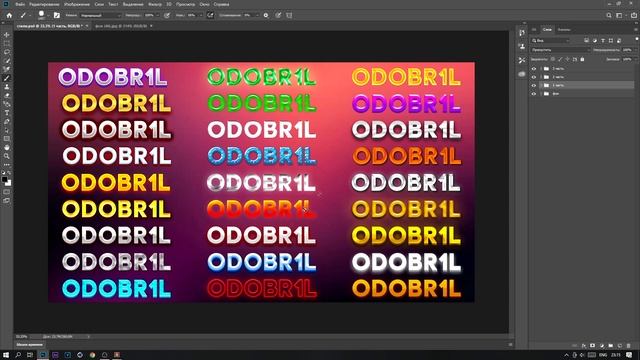This screenshot has height=360, width=640.
Task: Open brush opacity slider dropdown
Action: [158, 15]
